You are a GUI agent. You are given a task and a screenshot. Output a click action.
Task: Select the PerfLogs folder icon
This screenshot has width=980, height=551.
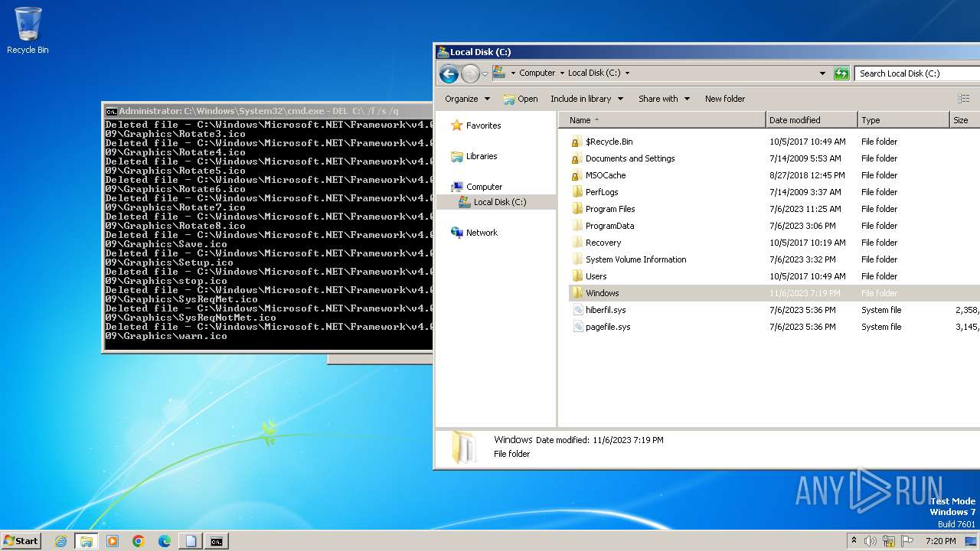(577, 192)
